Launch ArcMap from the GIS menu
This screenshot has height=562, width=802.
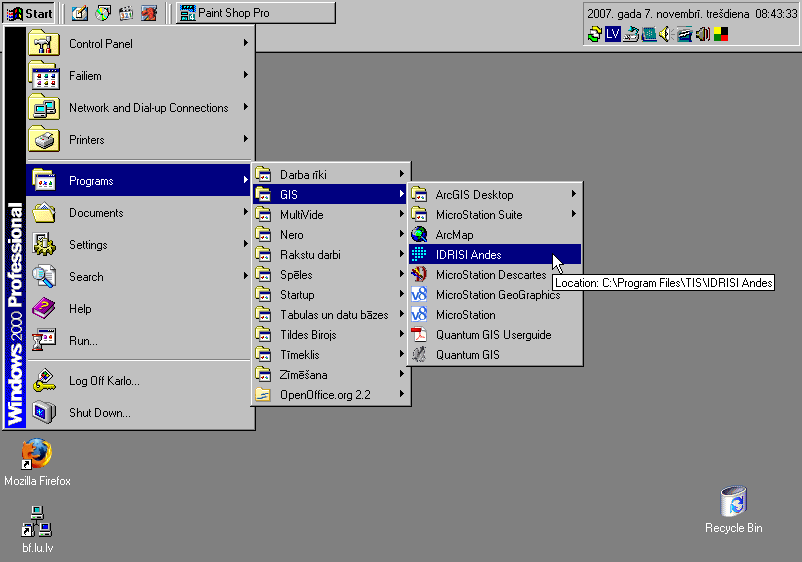[495, 235]
